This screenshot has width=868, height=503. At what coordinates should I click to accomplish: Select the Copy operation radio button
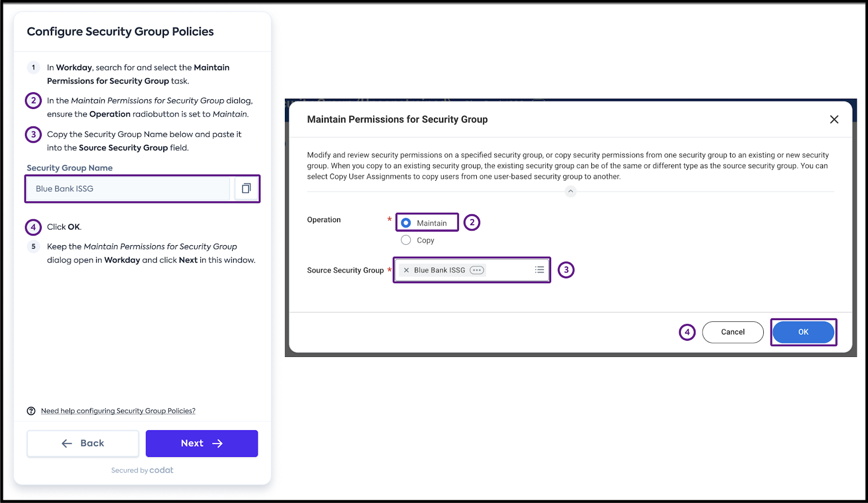(x=406, y=240)
